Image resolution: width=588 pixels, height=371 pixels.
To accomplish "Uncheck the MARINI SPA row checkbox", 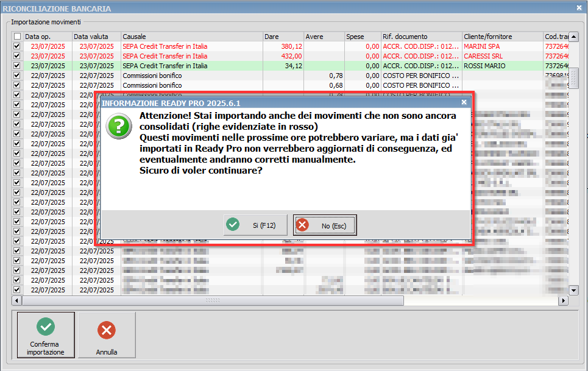I will click(x=17, y=46).
